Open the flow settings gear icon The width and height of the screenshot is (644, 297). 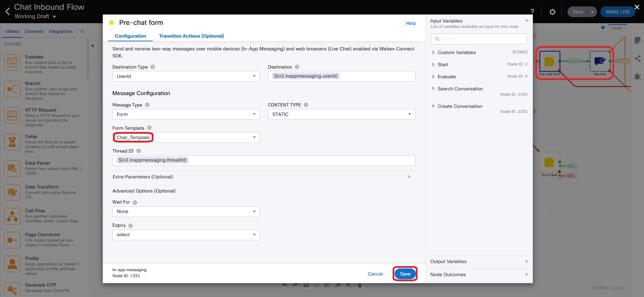coord(552,12)
